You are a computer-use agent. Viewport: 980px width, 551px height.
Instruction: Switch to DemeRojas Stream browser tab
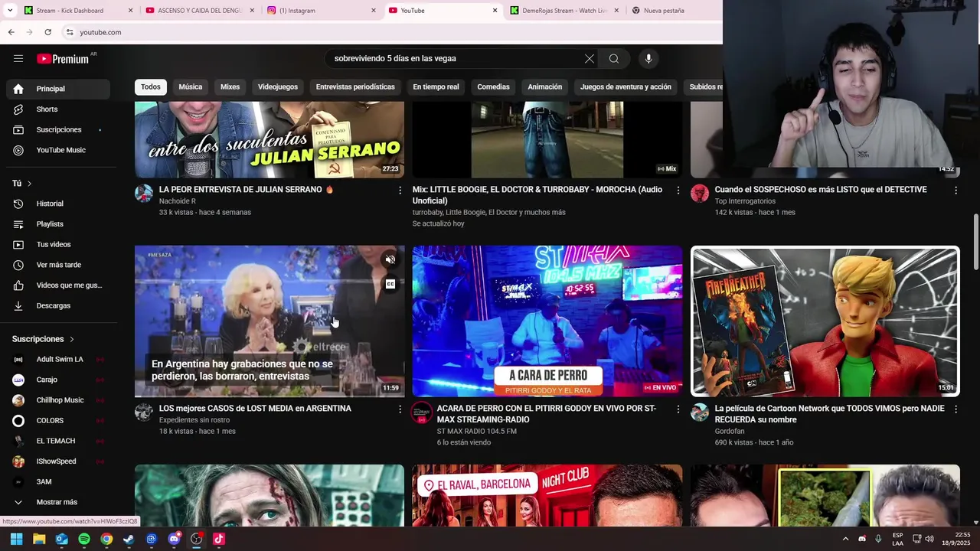(x=565, y=11)
